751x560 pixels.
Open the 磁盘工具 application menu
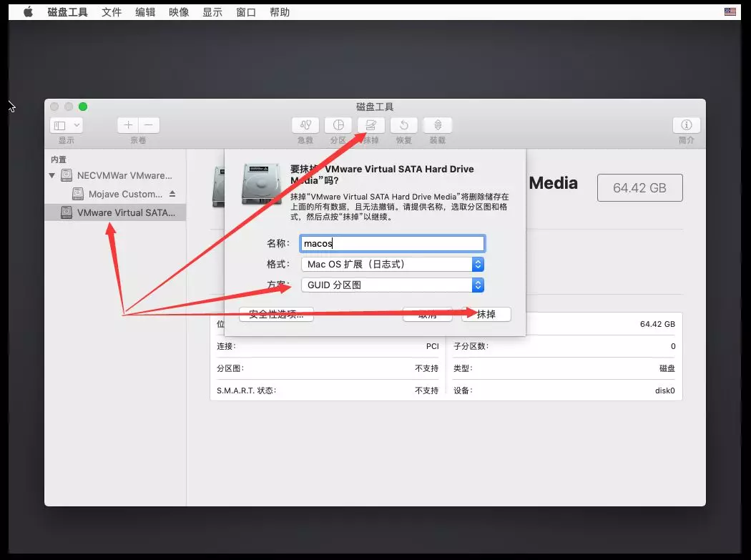[67, 12]
